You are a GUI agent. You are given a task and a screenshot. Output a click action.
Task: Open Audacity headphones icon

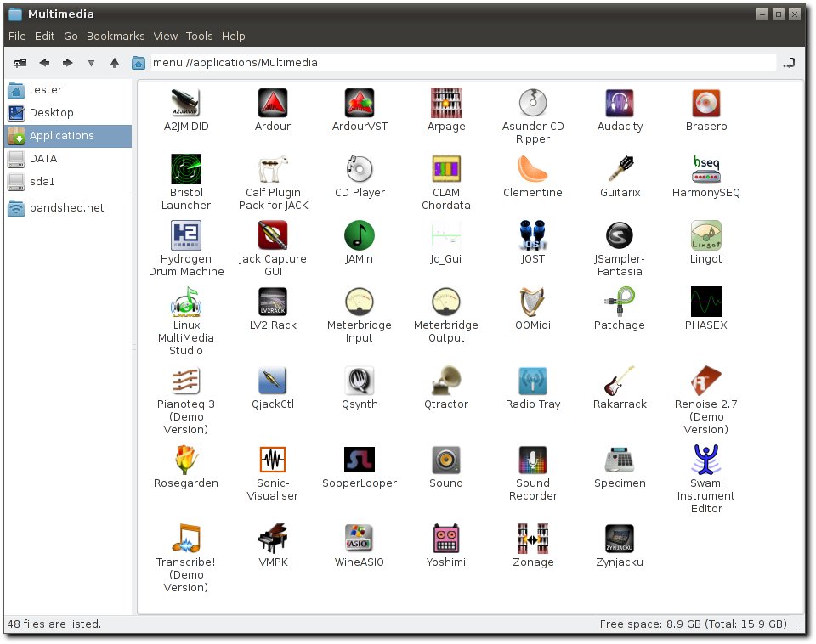point(620,103)
